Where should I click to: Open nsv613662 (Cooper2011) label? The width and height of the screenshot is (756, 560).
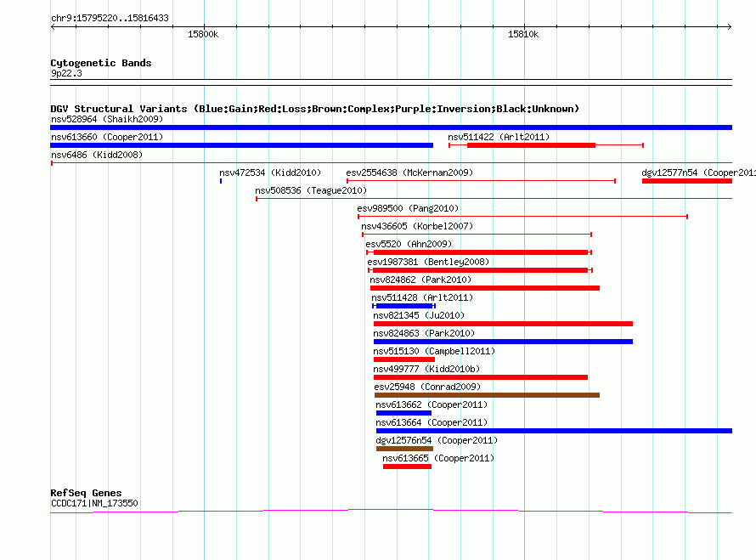[x=432, y=404]
